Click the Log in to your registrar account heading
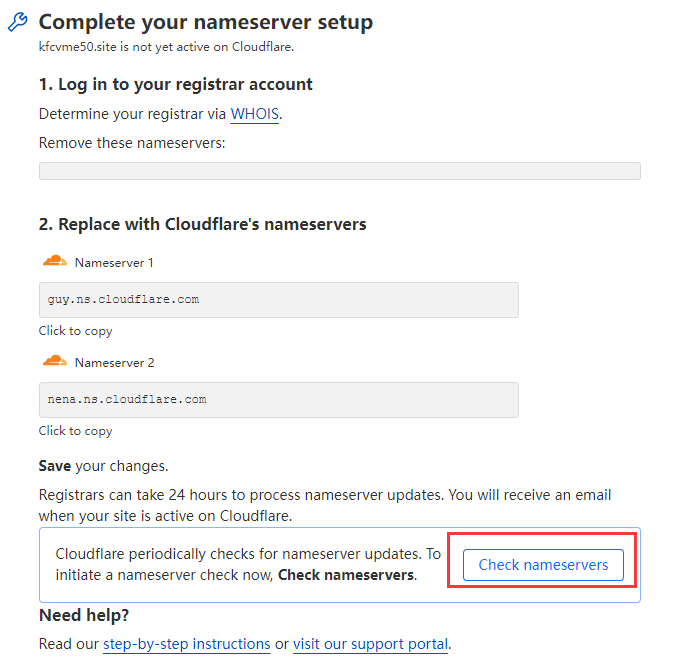 [175, 85]
